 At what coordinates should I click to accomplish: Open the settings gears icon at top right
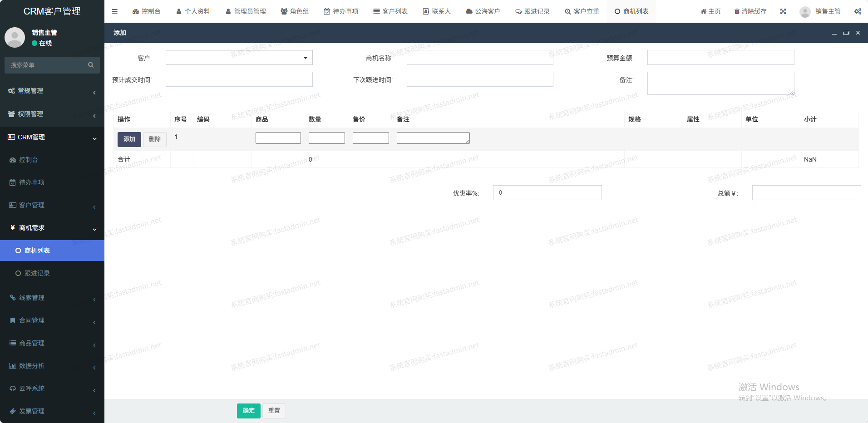tap(858, 11)
